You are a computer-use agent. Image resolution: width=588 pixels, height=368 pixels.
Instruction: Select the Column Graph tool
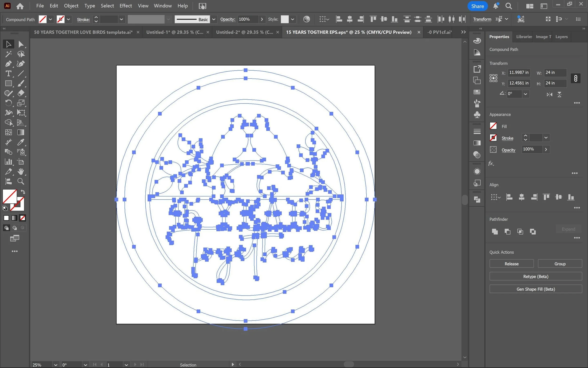coord(8,162)
